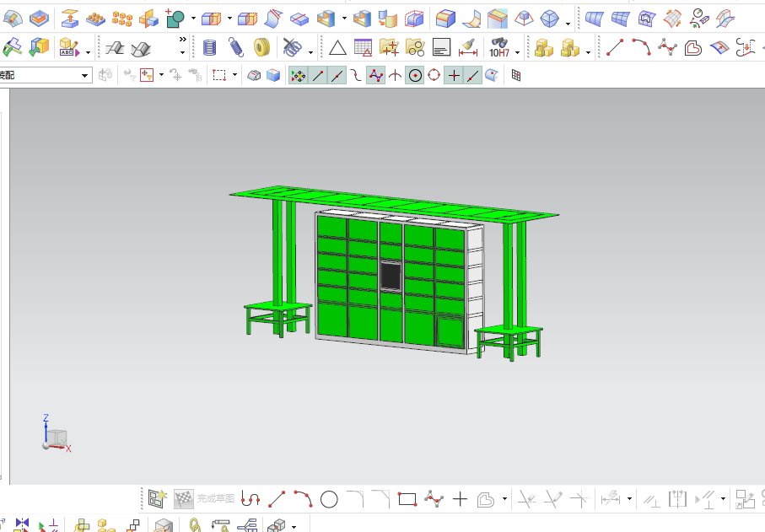The image size is (765, 532).
Task: Select the sketch Circle tool
Action: [x=329, y=499]
